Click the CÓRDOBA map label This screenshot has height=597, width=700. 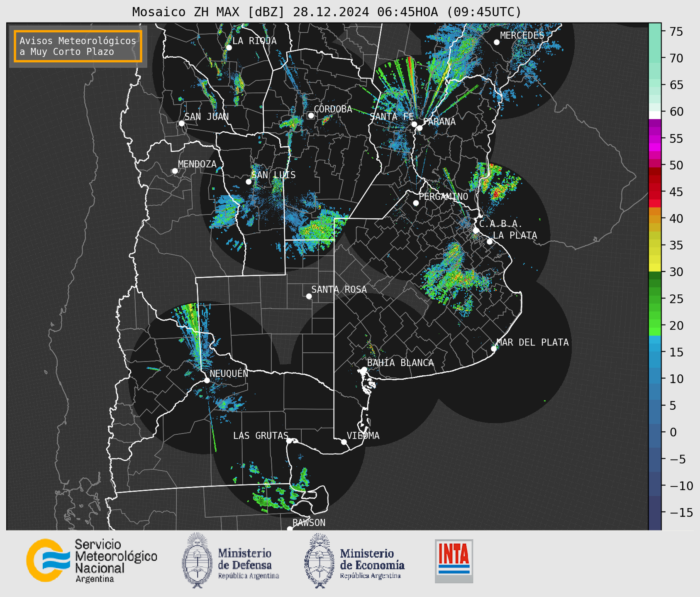333,109
